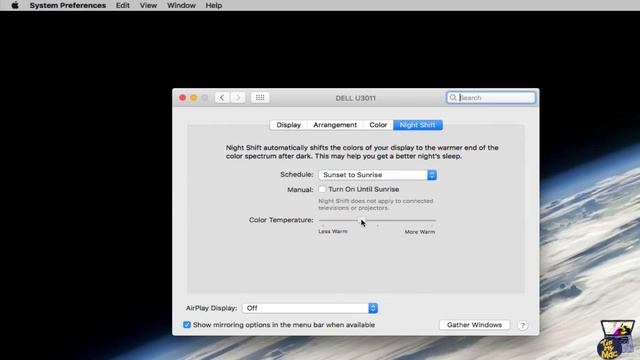The image size is (640, 360).
Task: Open the Schedule dropdown
Action: tap(378, 175)
